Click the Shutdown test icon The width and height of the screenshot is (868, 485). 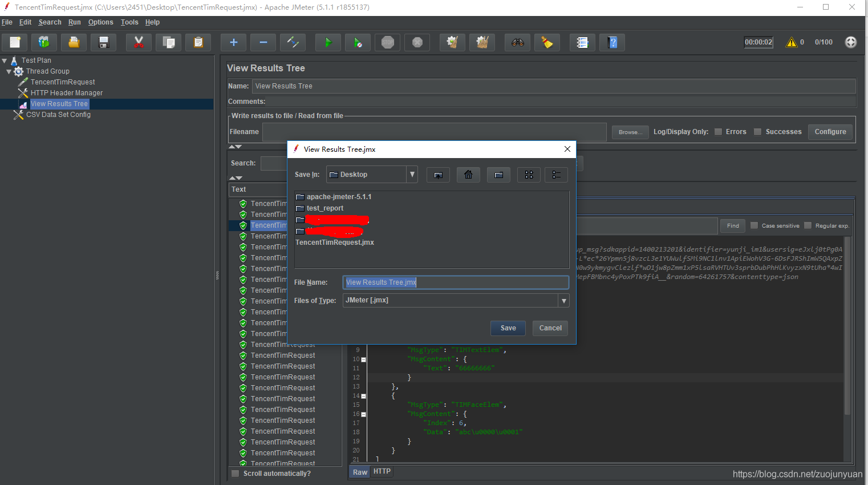417,42
